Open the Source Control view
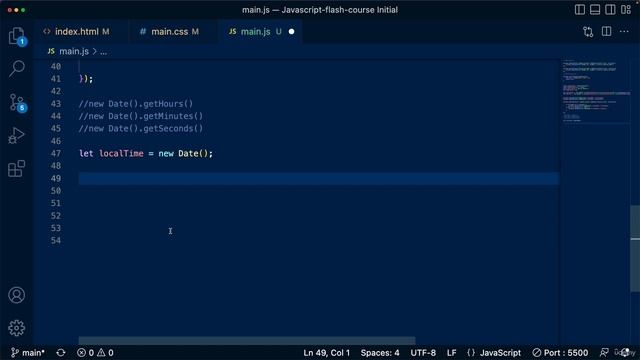This screenshot has height=360, width=640. pos(17,102)
